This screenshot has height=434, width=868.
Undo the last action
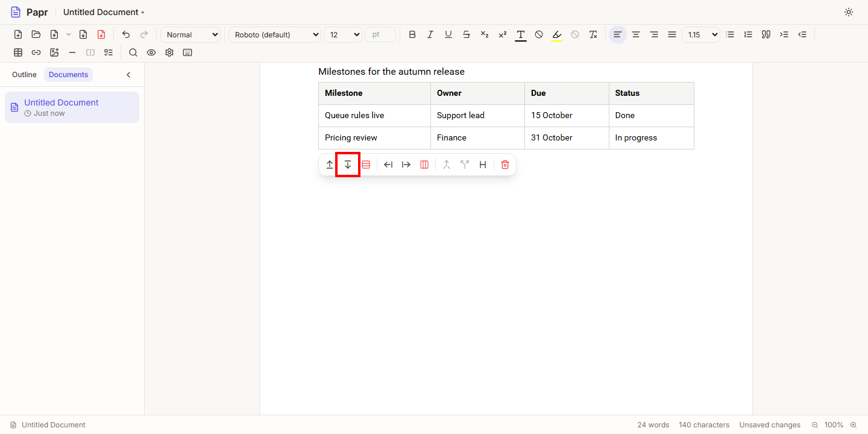[x=126, y=34]
